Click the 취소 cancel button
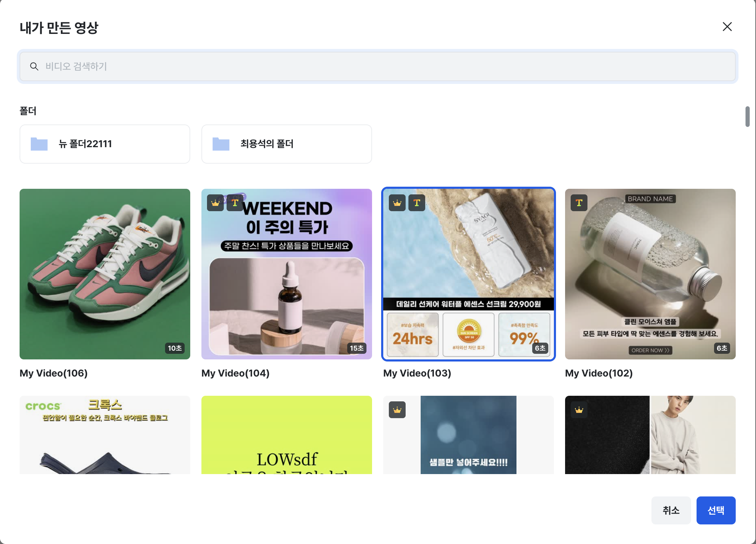 tap(671, 510)
